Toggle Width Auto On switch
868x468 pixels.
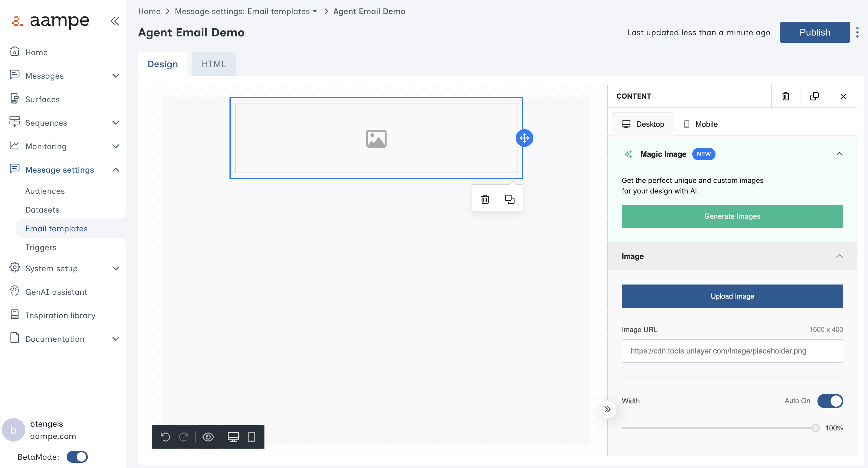[830, 401]
